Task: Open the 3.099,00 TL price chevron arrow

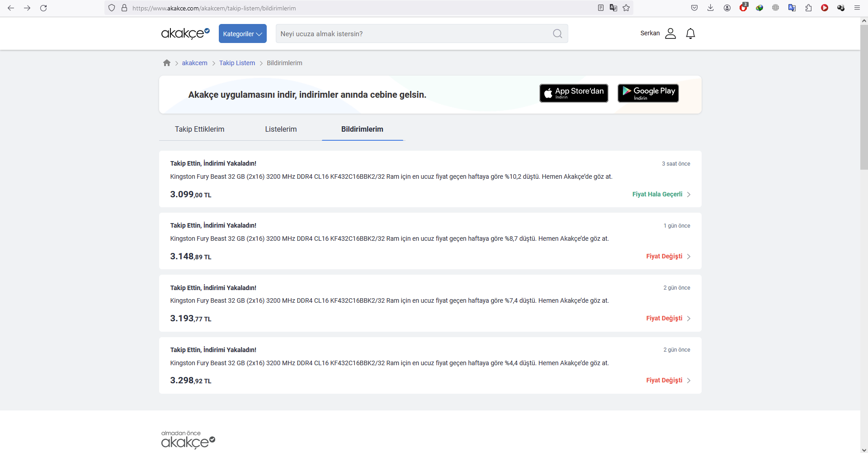Action: 689,195
